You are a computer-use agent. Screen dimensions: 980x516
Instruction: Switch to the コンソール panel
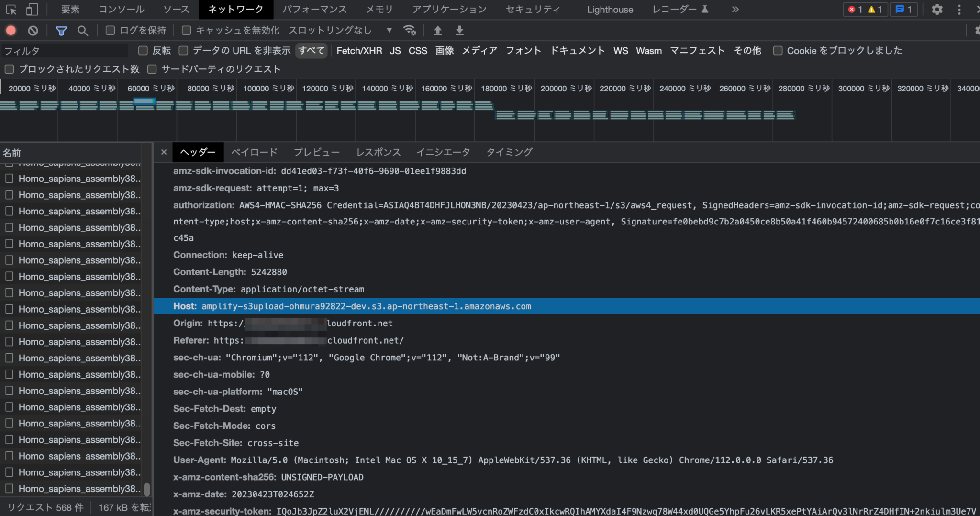(122, 9)
